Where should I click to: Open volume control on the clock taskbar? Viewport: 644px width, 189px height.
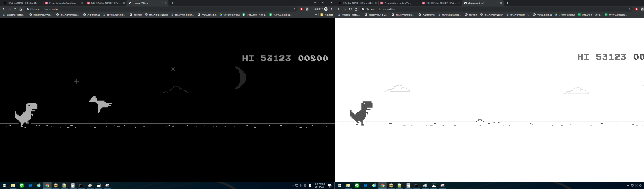coord(301,185)
